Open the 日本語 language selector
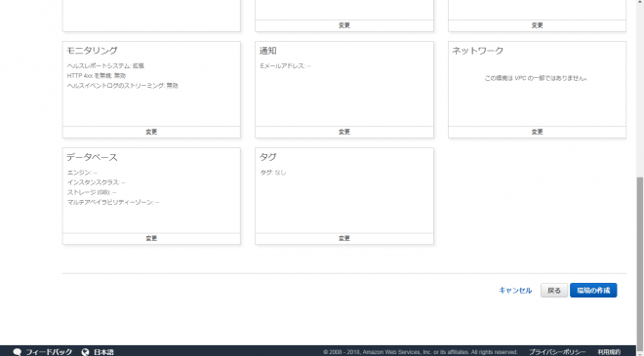The width and height of the screenshot is (644, 356). [103, 352]
